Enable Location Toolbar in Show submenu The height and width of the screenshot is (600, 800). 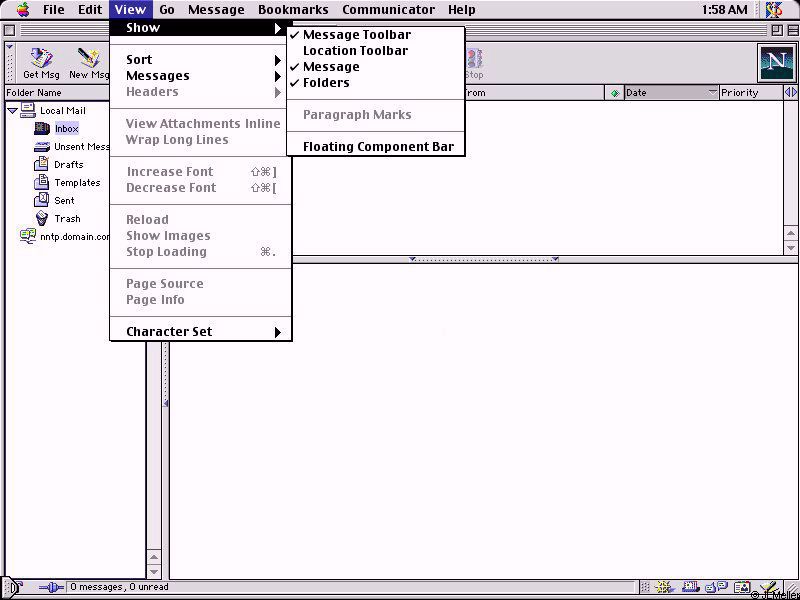click(355, 51)
